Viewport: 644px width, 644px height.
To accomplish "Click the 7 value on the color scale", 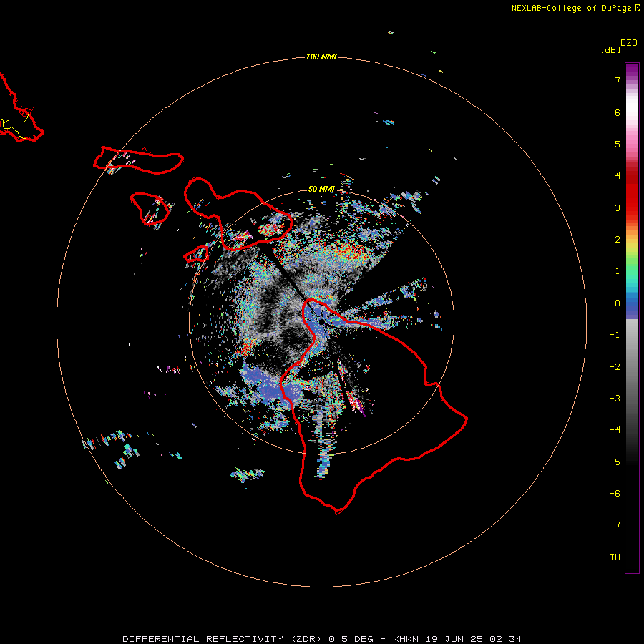I will 618,80.
